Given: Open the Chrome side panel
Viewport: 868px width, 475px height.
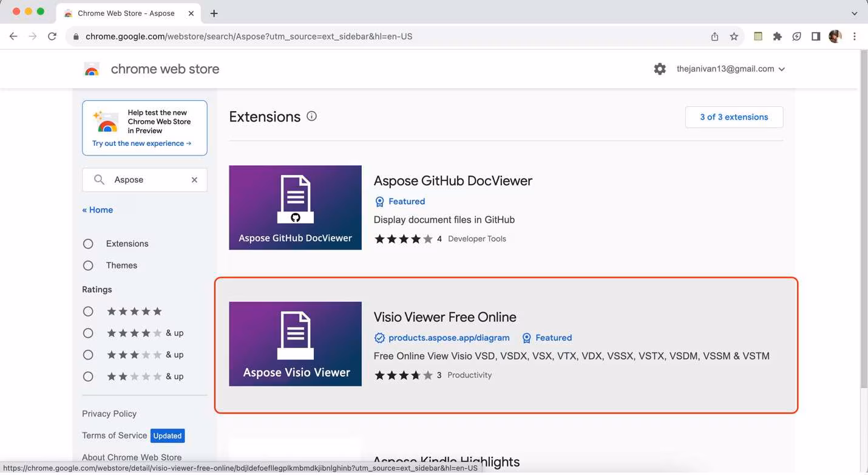Looking at the screenshot, I should [x=816, y=36].
